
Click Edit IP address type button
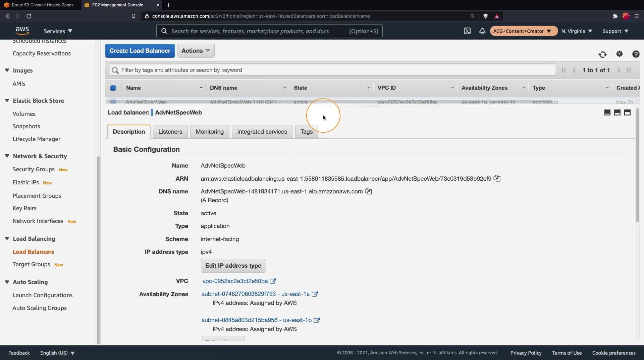[x=233, y=266]
